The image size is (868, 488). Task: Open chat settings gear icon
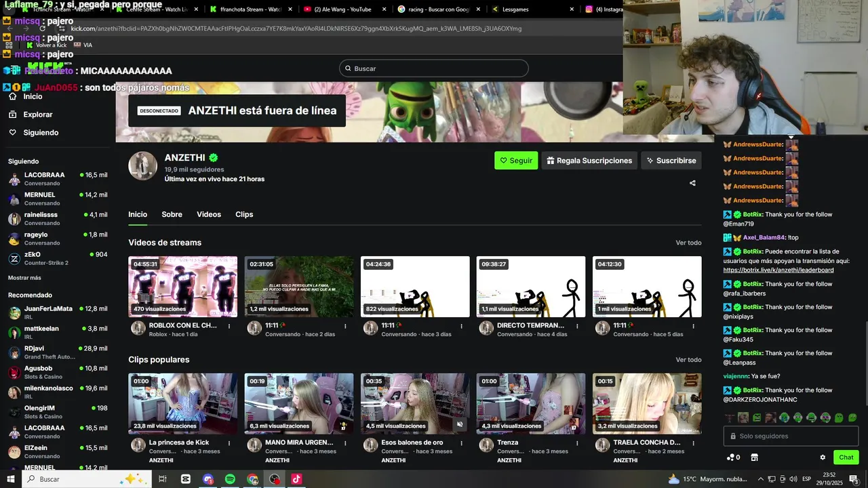click(x=823, y=457)
